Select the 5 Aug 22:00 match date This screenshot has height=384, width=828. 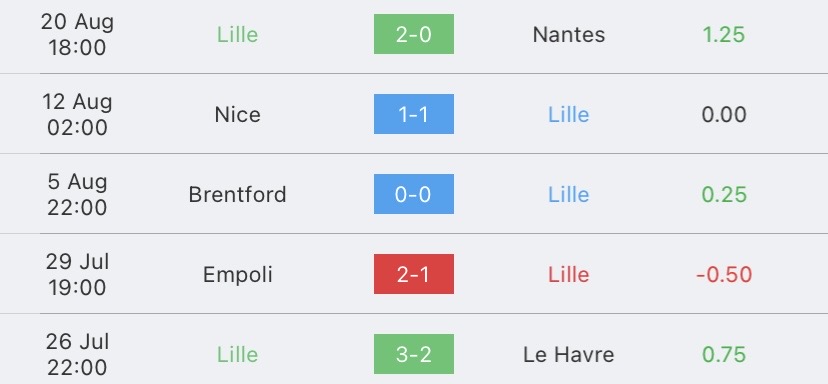[x=77, y=194]
